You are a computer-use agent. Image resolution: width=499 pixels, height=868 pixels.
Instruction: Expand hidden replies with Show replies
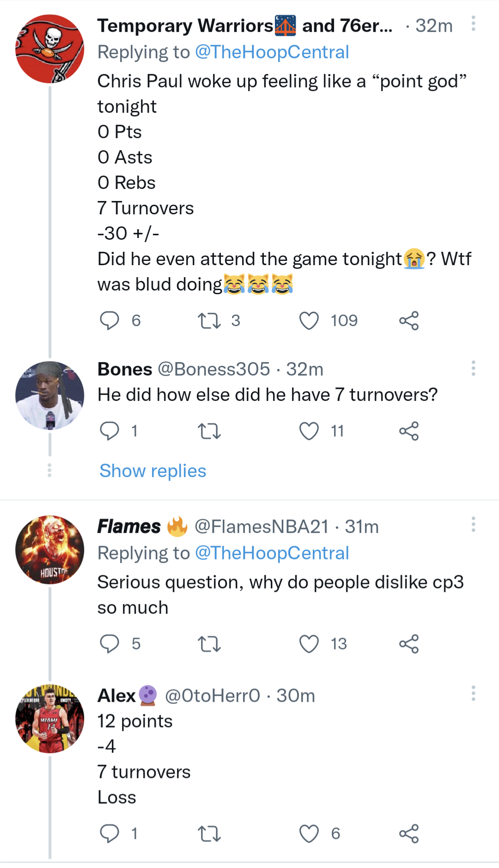click(153, 471)
